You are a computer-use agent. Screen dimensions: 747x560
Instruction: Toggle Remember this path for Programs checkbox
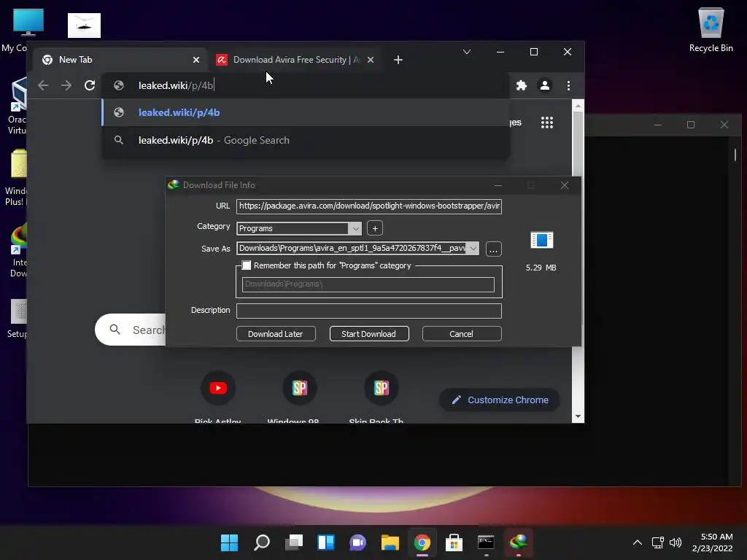[x=247, y=265]
